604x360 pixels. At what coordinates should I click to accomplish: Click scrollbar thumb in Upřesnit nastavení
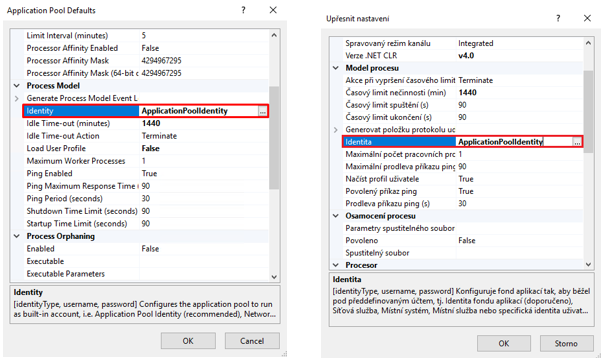tap(588, 112)
